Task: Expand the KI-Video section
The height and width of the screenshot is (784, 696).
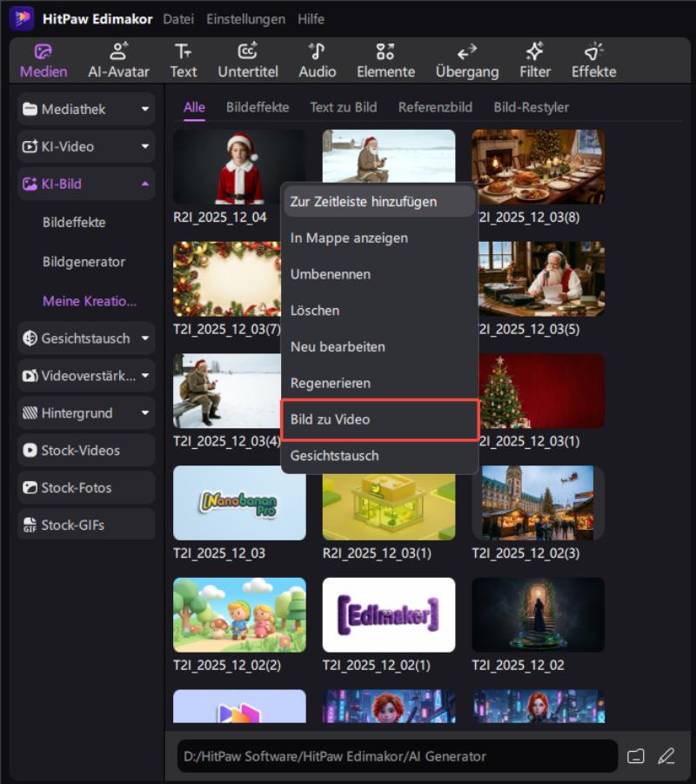Action: (86, 147)
